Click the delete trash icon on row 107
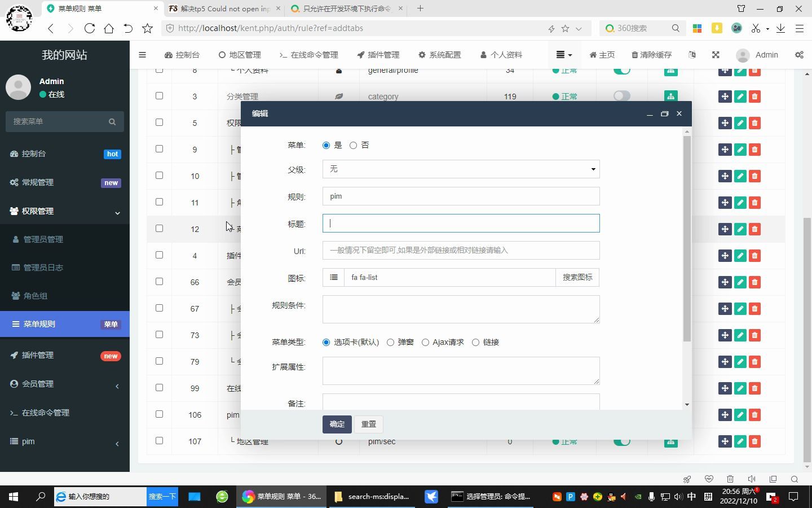The height and width of the screenshot is (508, 812). pos(754,441)
